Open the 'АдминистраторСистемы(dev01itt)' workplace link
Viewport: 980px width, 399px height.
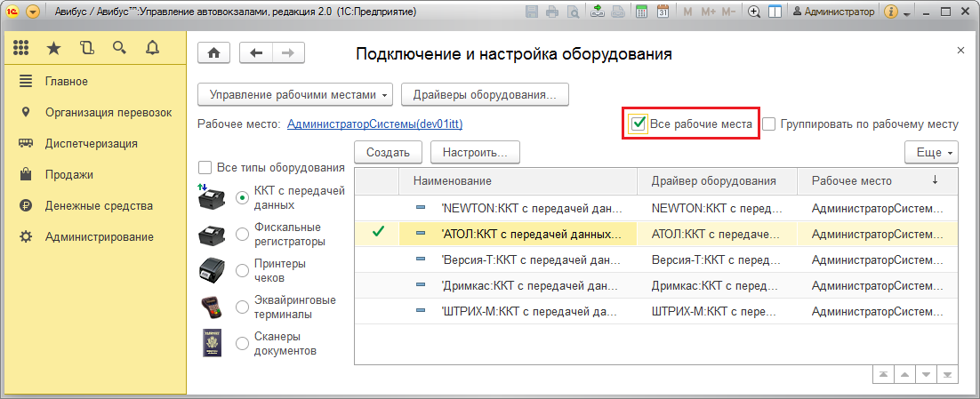point(374,124)
